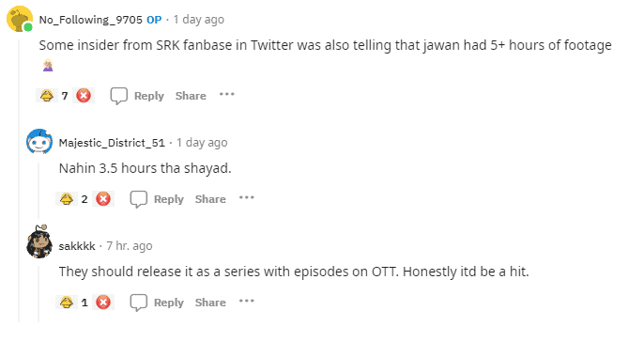This screenshot has height=342, width=644.
Task: Open three-dot menu on sakkkk's comment
Action: click(x=246, y=302)
